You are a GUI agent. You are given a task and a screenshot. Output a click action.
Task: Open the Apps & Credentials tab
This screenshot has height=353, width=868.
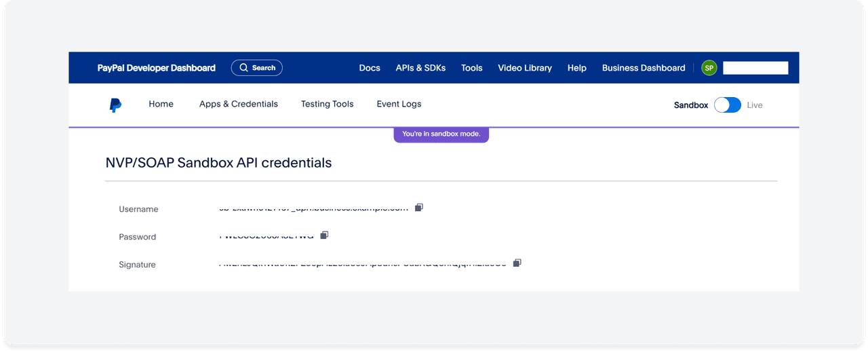click(239, 105)
